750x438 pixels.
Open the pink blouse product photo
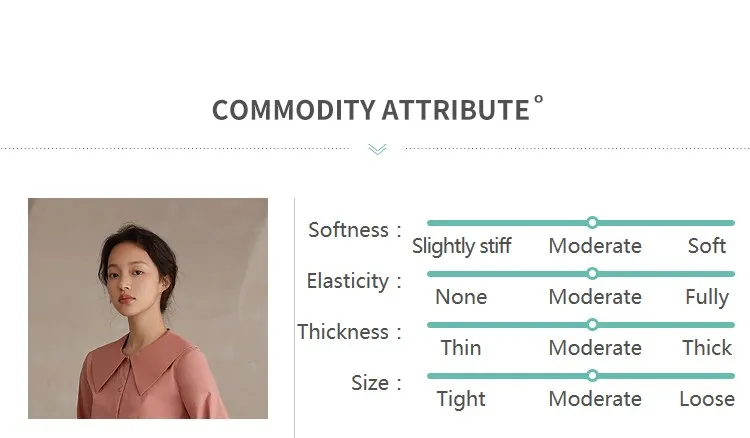point(148,308)
